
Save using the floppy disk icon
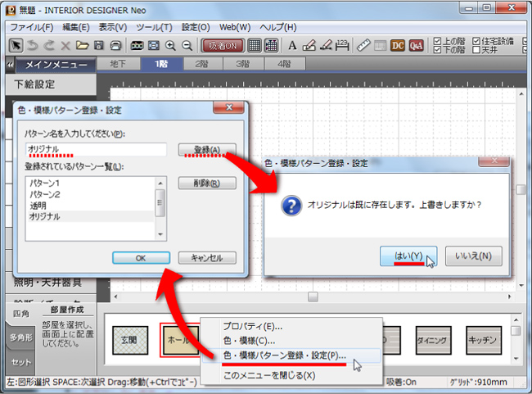(x=99, y=45)
